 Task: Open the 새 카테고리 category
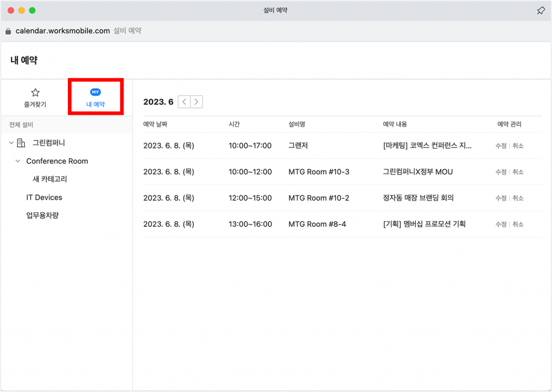pyautogui.click(x=50, y=179)
